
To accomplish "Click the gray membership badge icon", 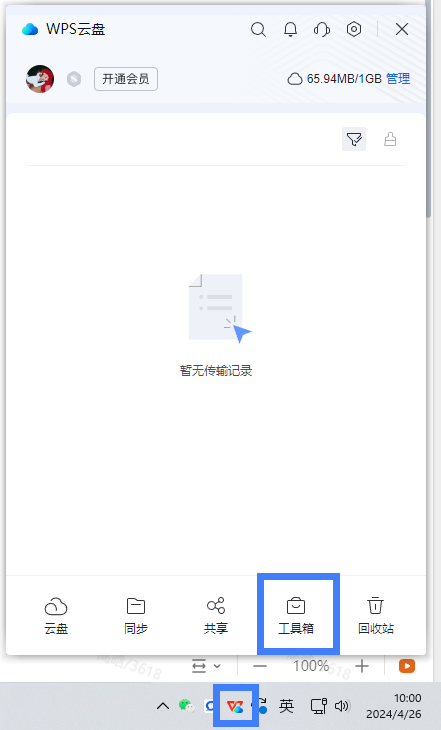I will click(74, 79).
